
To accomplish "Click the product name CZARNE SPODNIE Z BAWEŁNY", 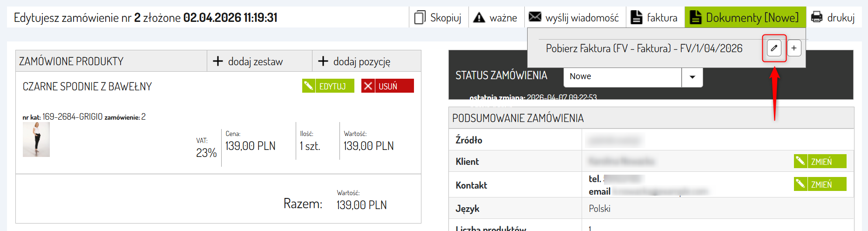I will click(x=87, y=87).
